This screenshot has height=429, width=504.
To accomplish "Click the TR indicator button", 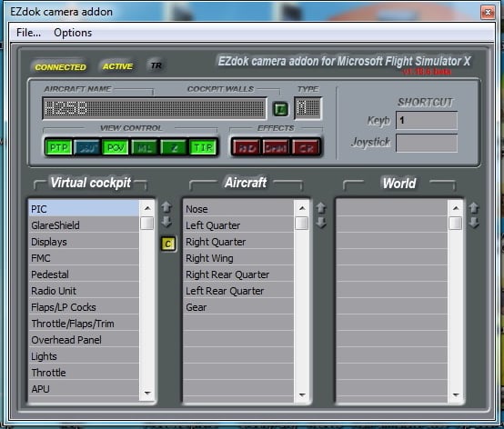I will (156, 65).
